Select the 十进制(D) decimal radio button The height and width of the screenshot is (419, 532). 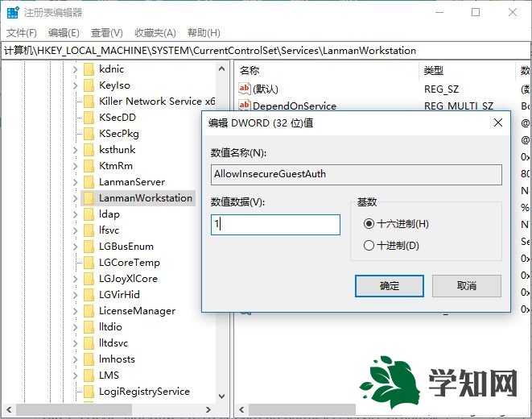click(x=369, y=245)
